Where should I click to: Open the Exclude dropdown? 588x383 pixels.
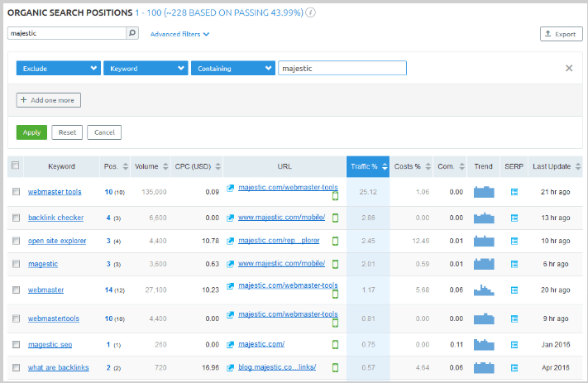[x=59, y=69]
